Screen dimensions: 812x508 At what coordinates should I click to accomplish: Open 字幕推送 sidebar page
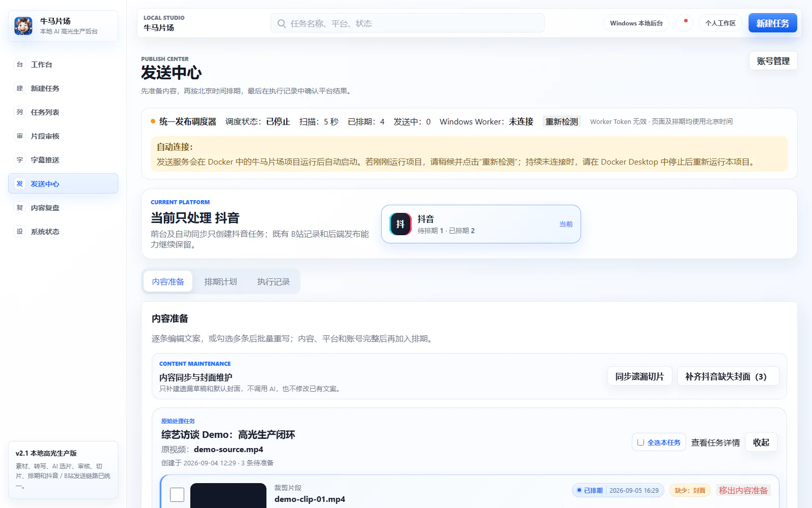tap(63, 160)
